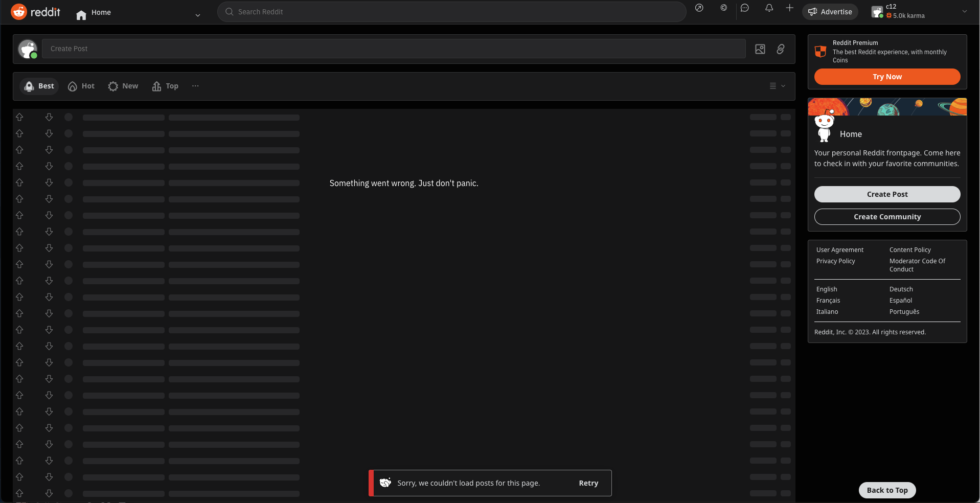The image size is (980, 503).
Task: Click your profile avatar with online status
Action: click(27, 49)
